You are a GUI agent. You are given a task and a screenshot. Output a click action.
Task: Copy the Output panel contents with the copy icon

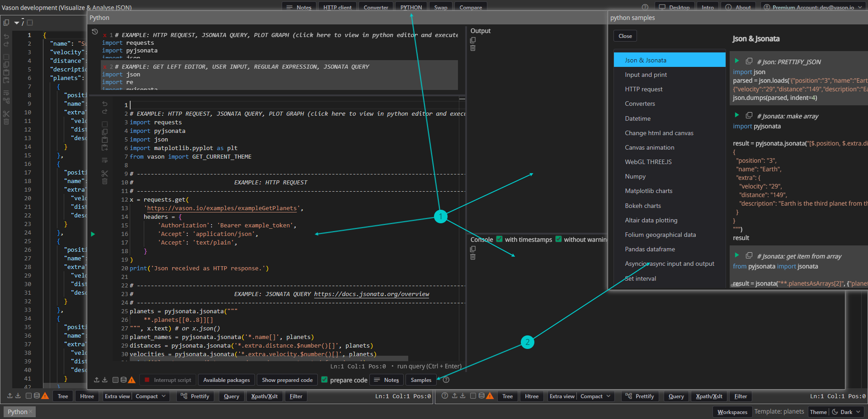(473, 40)
